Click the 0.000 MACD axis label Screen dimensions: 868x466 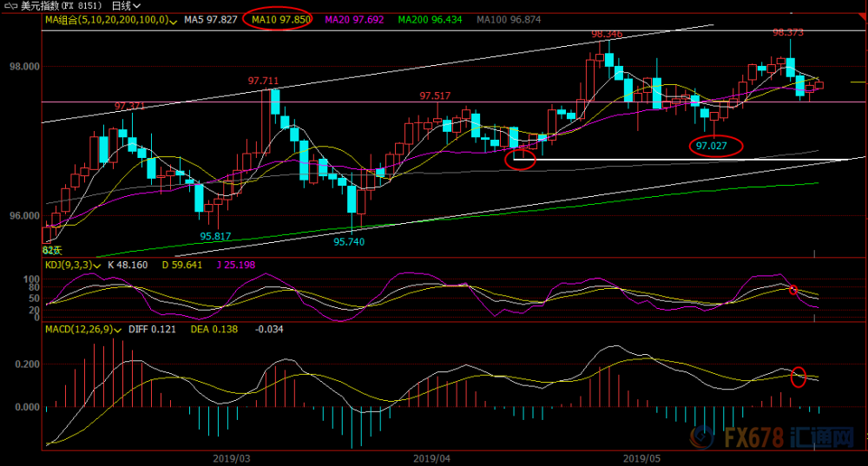[27, 407]
